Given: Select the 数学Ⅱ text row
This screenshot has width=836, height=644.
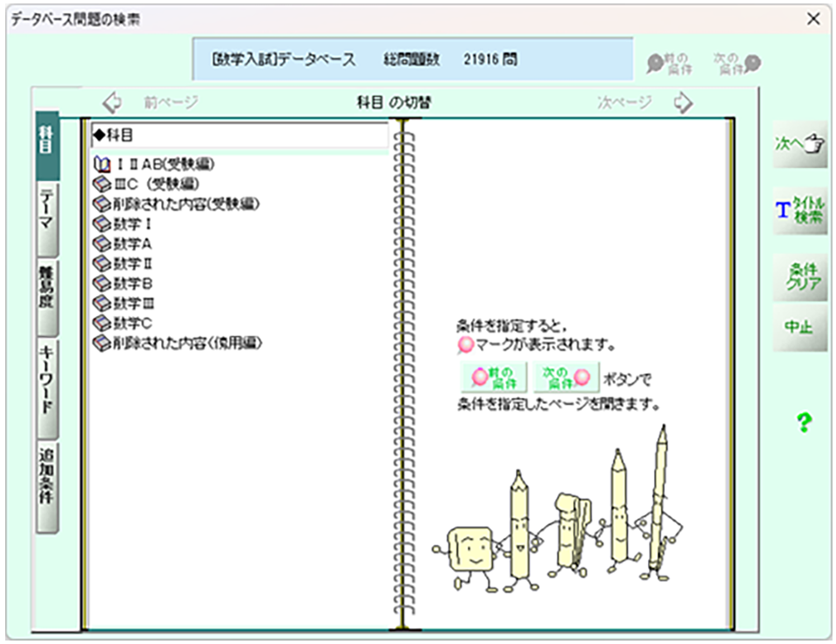Looking at the screenshot, I should [x=133, y=264].
